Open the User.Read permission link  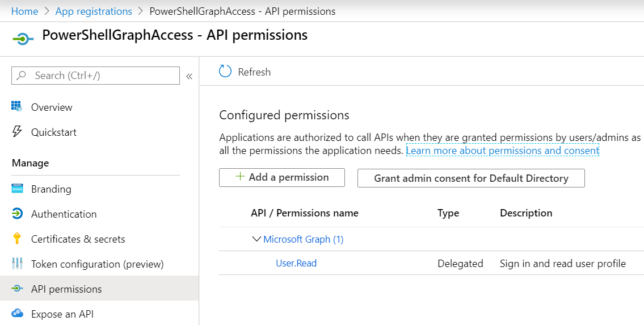tap(296, 263)
